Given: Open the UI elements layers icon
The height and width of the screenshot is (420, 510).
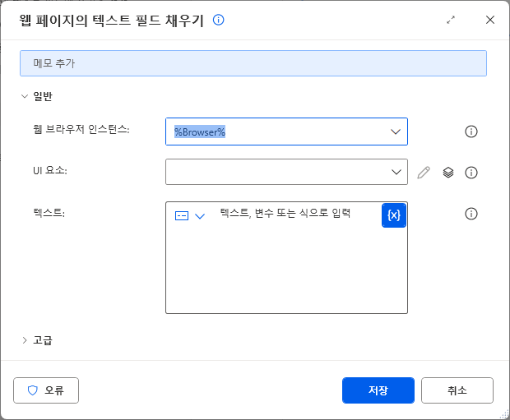Looking at the screenshot, I should coord(448,173).
